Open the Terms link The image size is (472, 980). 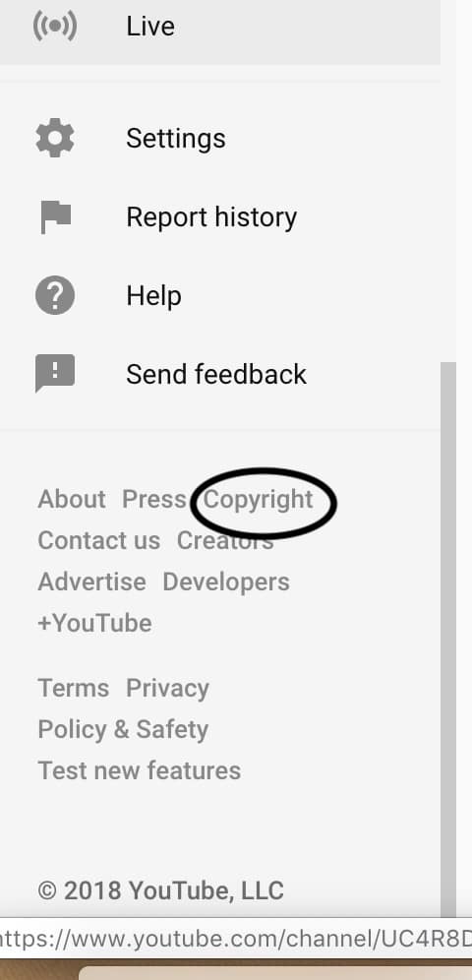click(x=74, y=688)
